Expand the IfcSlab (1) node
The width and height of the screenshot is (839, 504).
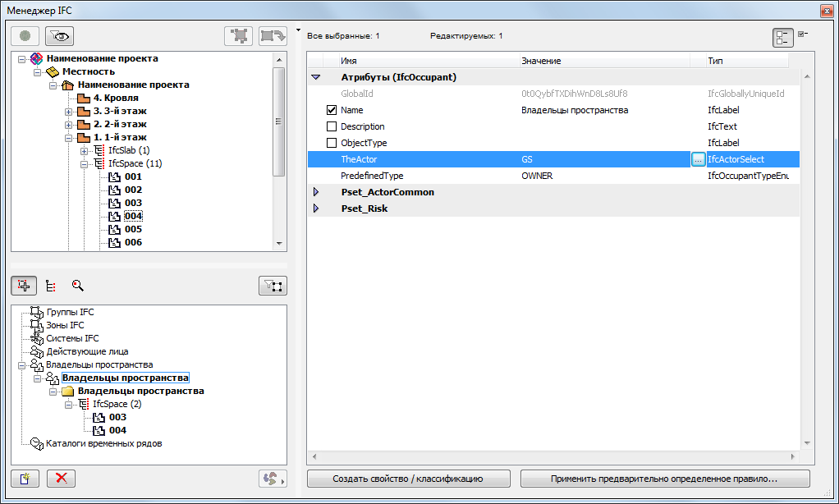(x=84, y=151)
